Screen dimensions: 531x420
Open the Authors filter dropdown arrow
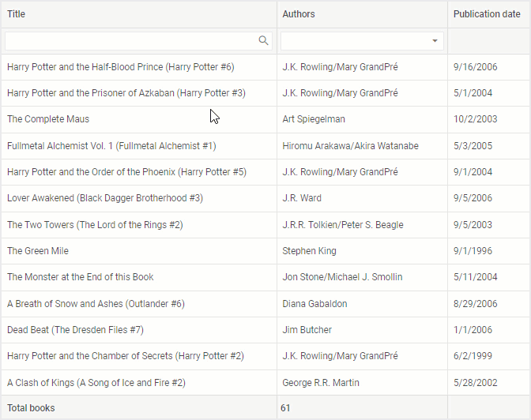point(435,41)
